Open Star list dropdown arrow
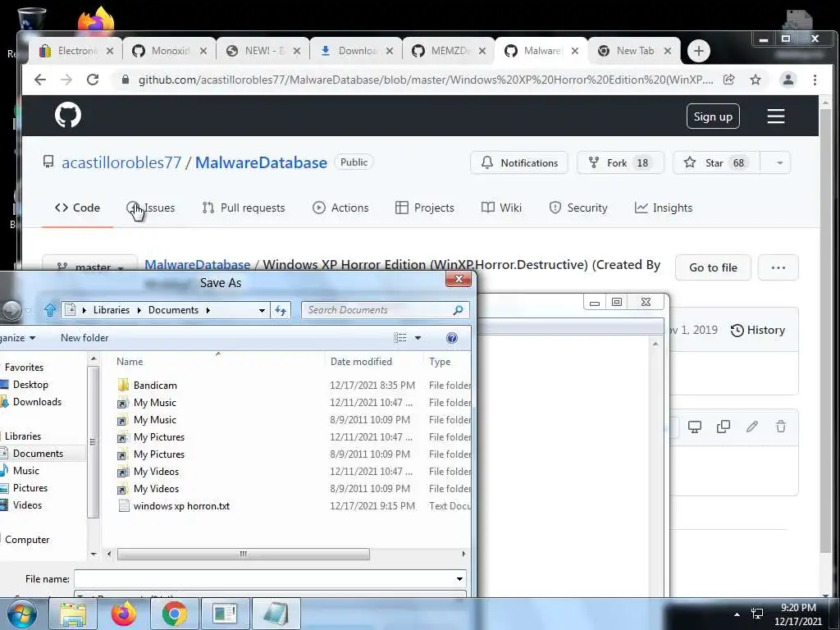Screen dimensions: 840x630 (779, 163)
